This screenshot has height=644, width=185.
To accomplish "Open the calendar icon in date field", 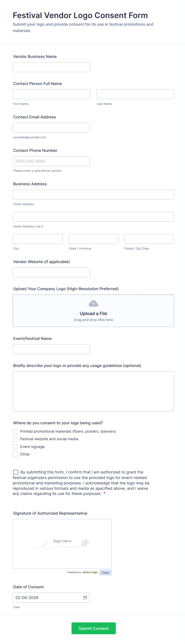I will tap(85, 597).
